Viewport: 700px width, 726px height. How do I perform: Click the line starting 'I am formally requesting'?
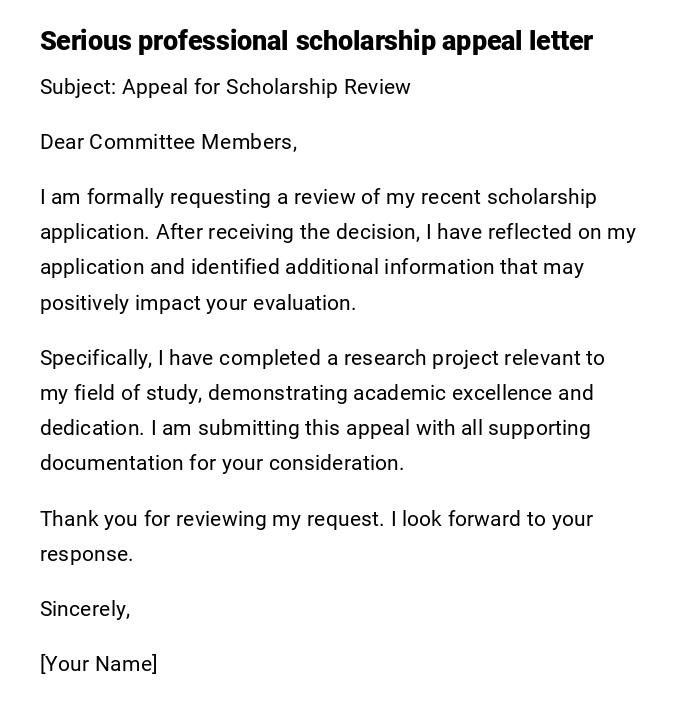318,197
